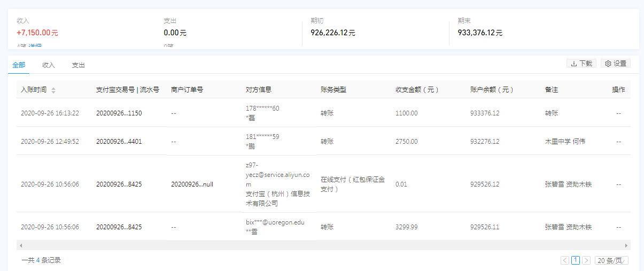Go to the next page arrow

(586, 260)
